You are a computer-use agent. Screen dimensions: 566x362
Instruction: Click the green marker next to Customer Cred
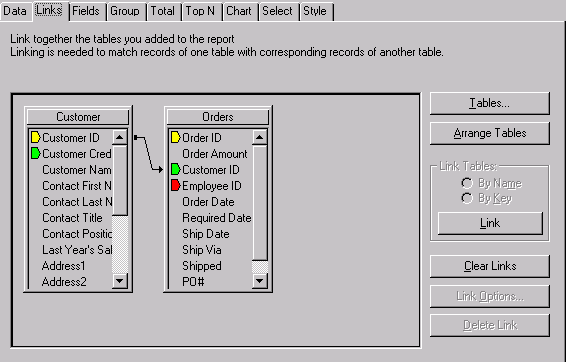[35, 153]
